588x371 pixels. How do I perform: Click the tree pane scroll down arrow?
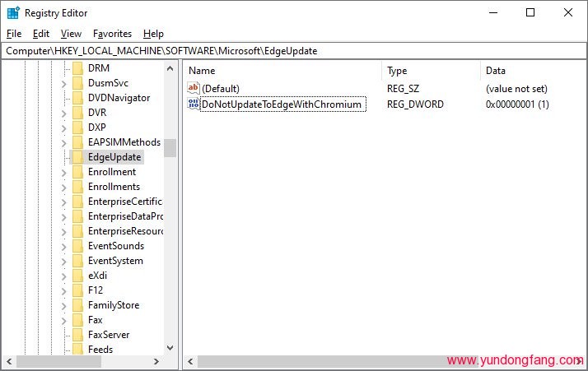tap(170, 348)
